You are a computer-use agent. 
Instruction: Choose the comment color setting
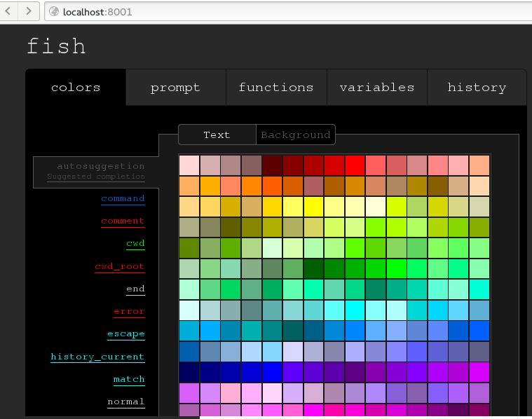point(123,221)
